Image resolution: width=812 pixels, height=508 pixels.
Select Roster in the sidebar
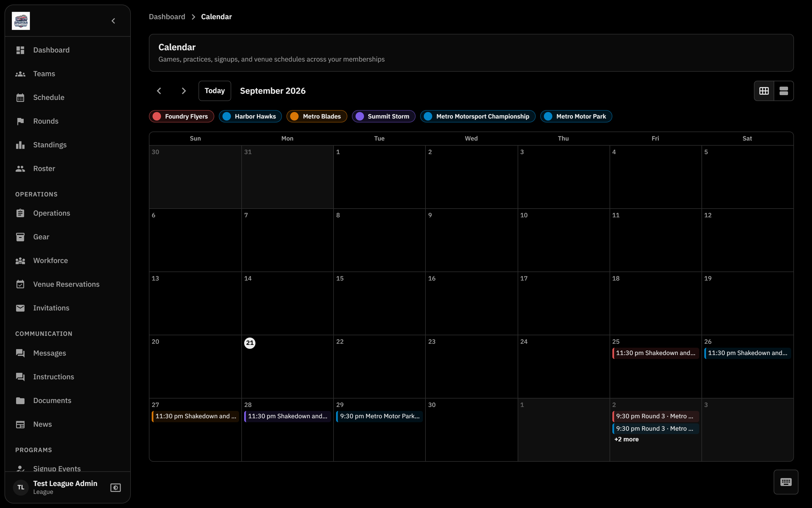pos(67,169)
